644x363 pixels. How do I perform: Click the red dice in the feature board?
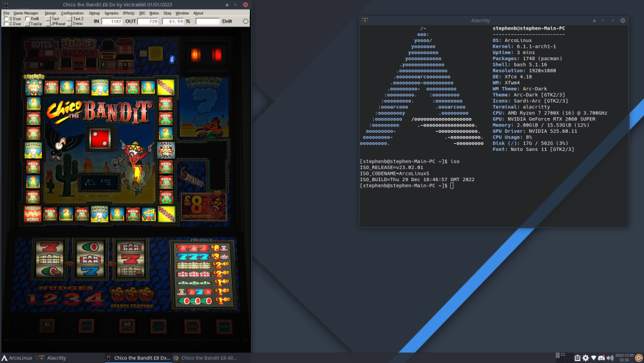[x=100, y=139]
